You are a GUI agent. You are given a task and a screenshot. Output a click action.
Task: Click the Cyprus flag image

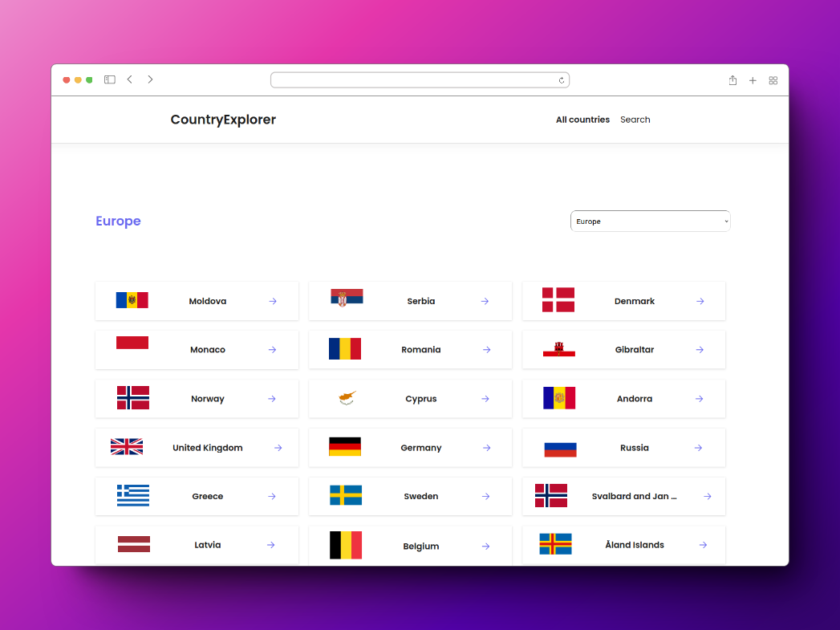tap(347, 397)
